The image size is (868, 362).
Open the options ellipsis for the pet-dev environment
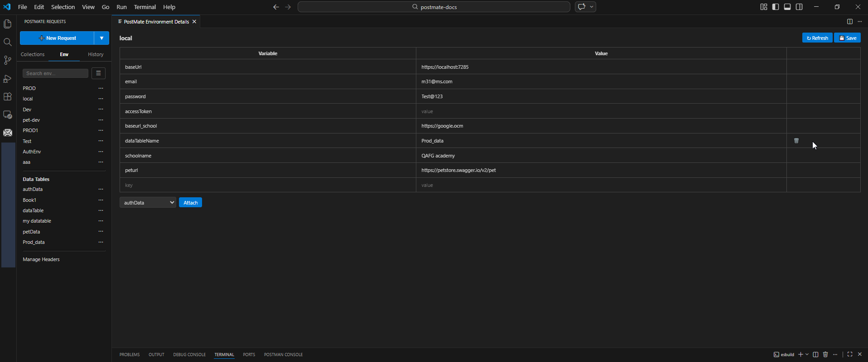coord(101,120)
